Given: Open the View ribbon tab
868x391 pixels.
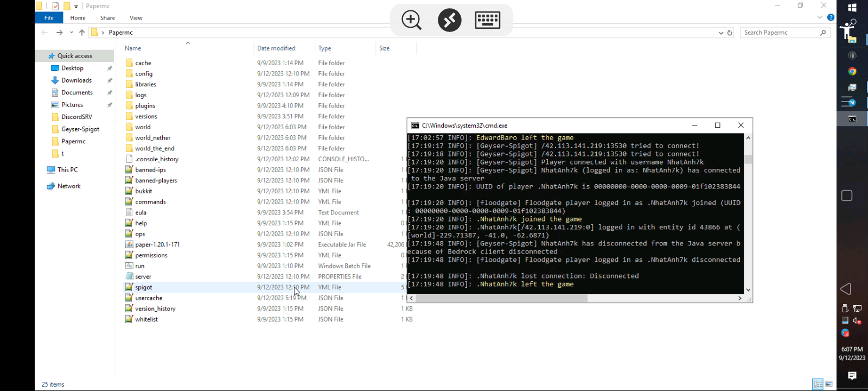Looking at the screenshot, I should [136, 18].
